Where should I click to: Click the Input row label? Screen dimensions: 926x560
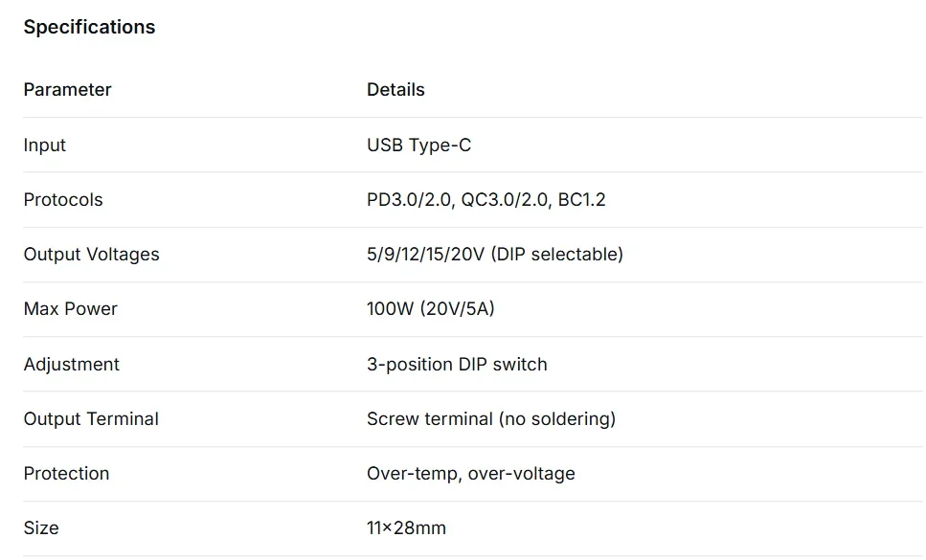[45, 146]
